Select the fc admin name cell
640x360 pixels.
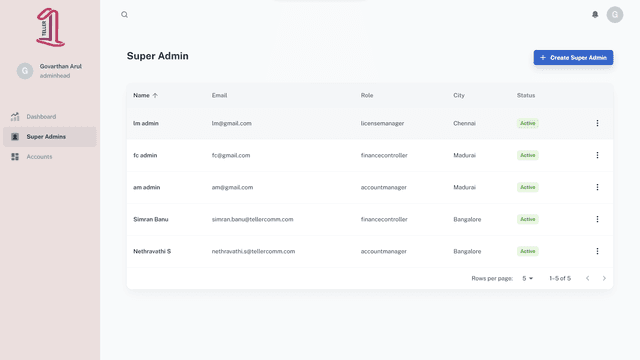pos(145,155)
